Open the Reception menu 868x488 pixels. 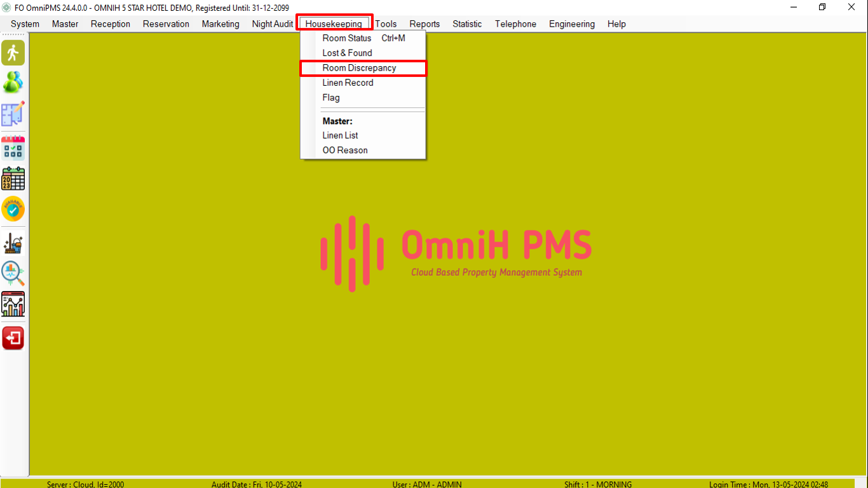click(x=111, y=24)
